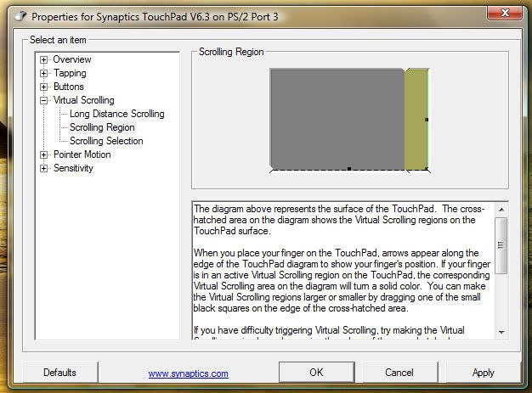Click the Defaults button
Image resolution: width=532 pixels, height=393 pixels.
click(x=60, y=373)
